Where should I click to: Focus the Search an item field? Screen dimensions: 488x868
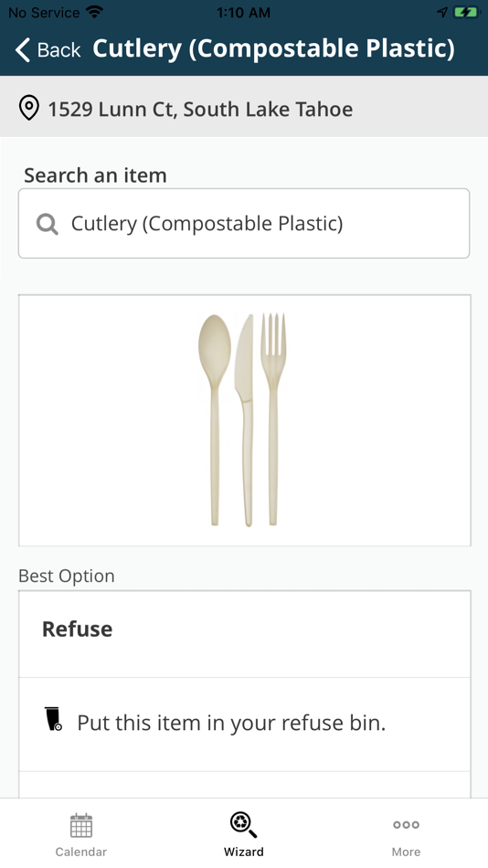[x=244, y=223]
